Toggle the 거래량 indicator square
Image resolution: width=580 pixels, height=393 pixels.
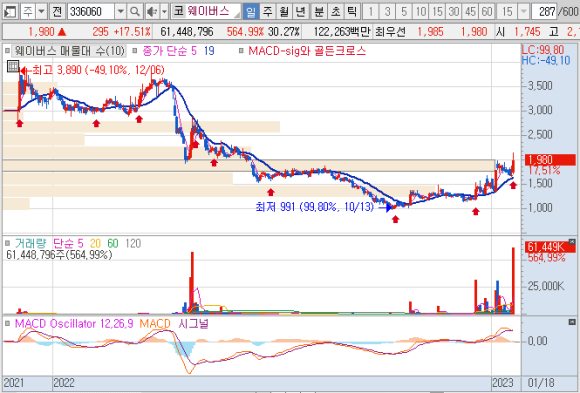tap(7, 243)
